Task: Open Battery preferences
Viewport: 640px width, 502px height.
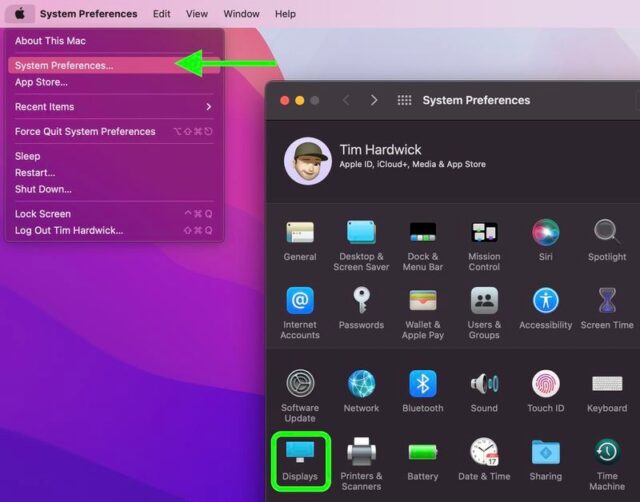Action: tap(422, 460)
